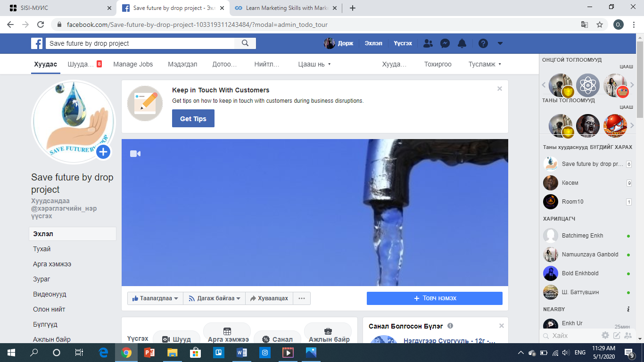The image size is (644, 362).
Task: Click the Facebook search input field
Action: click(x=140, y=43)
